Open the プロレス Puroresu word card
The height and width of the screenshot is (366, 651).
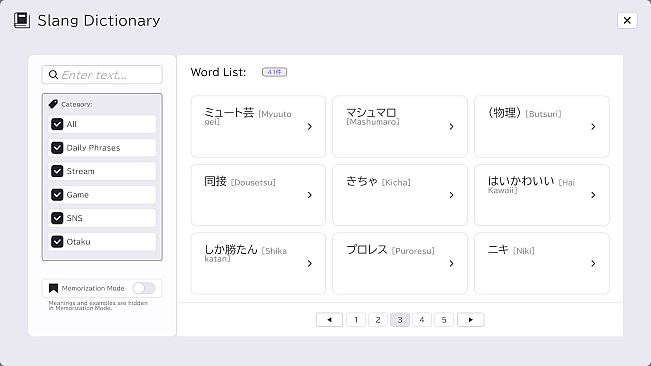[400, 264]
